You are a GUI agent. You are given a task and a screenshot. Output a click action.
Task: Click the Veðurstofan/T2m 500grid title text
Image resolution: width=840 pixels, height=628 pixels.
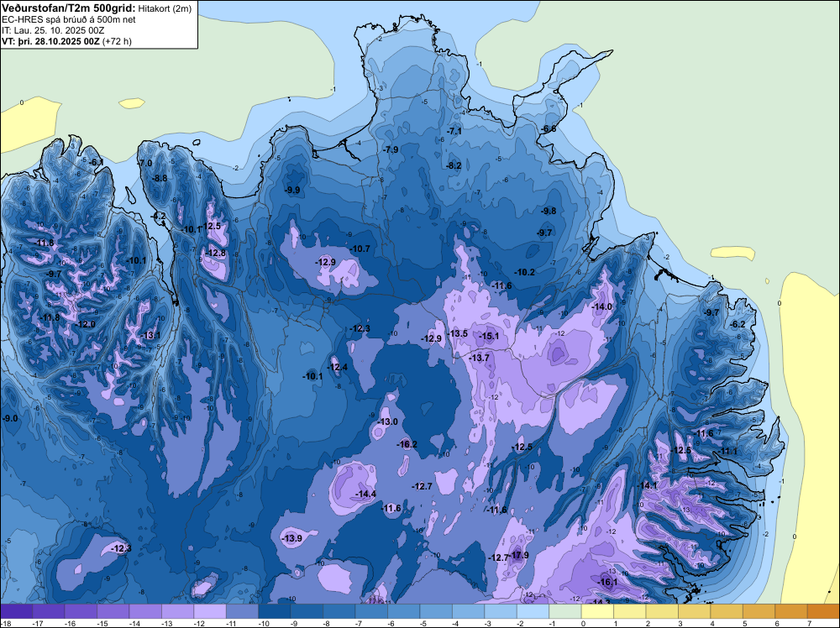[67, 8]
